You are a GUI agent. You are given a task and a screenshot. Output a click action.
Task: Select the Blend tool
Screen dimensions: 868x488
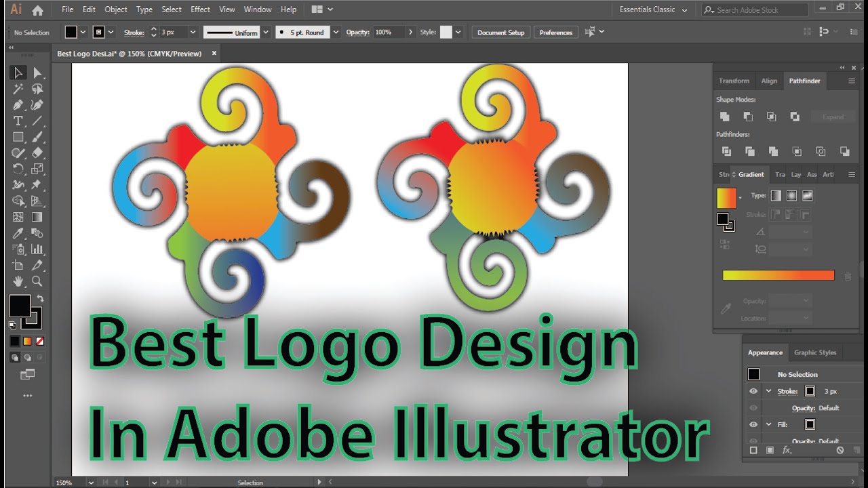point(37,233)
